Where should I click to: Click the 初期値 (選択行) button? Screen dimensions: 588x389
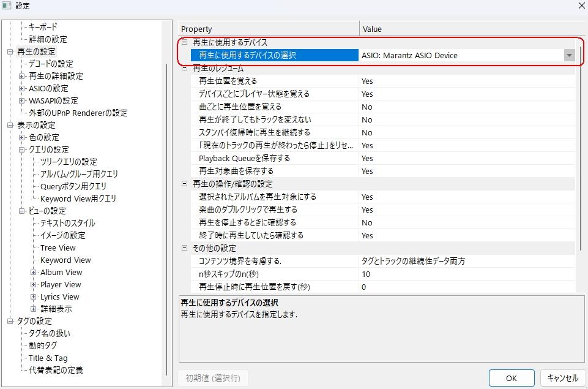tap(213, 378)
